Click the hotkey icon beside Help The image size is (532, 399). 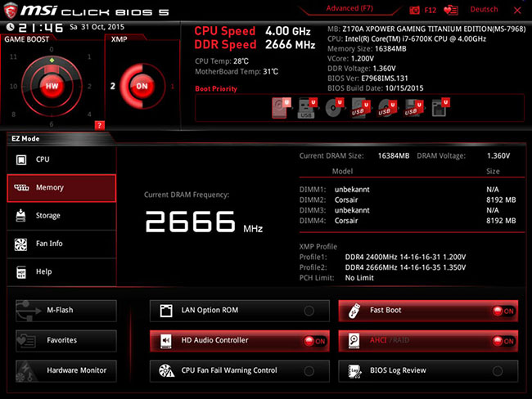coord(21,272)
